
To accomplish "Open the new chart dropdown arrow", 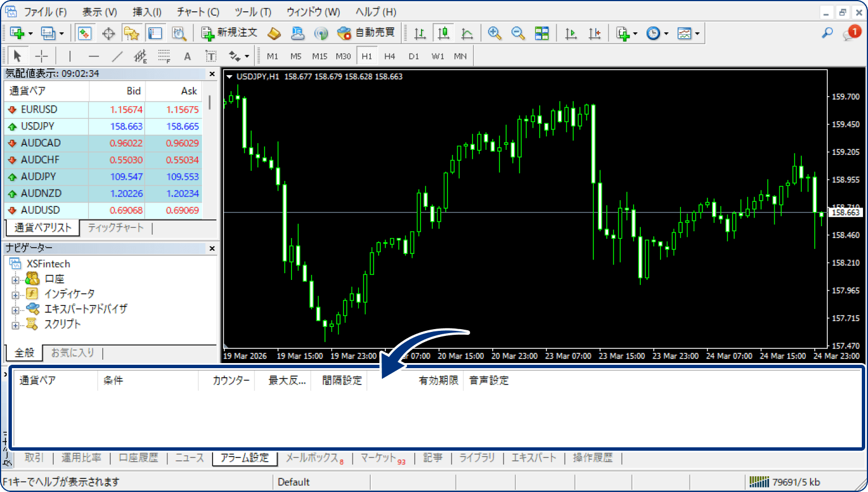I will [x=31, y=34].
